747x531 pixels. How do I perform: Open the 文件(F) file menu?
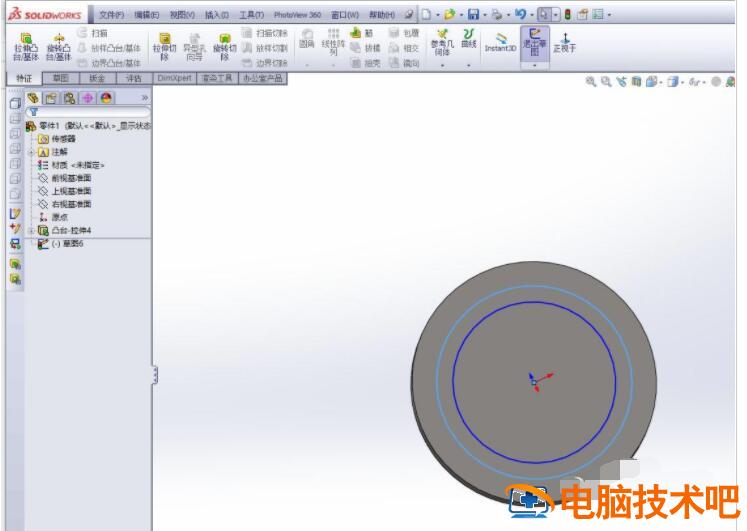pos(111,15)
